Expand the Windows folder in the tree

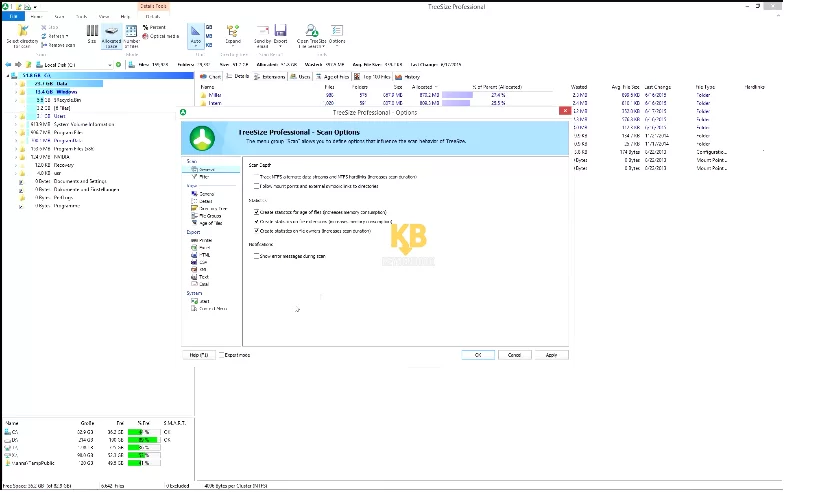[17, 91]
